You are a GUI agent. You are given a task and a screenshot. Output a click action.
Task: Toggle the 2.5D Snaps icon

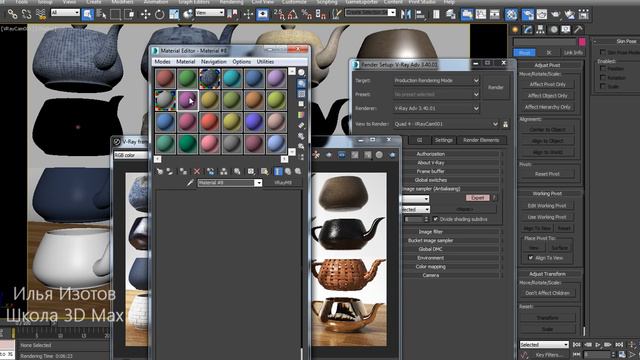click(x=279, y=15)
